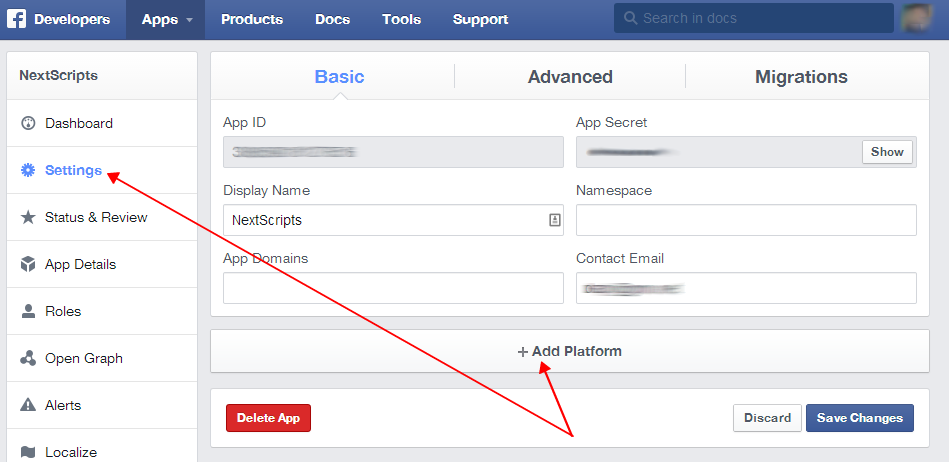Click the Localize flag icon

tap(28, 452)
